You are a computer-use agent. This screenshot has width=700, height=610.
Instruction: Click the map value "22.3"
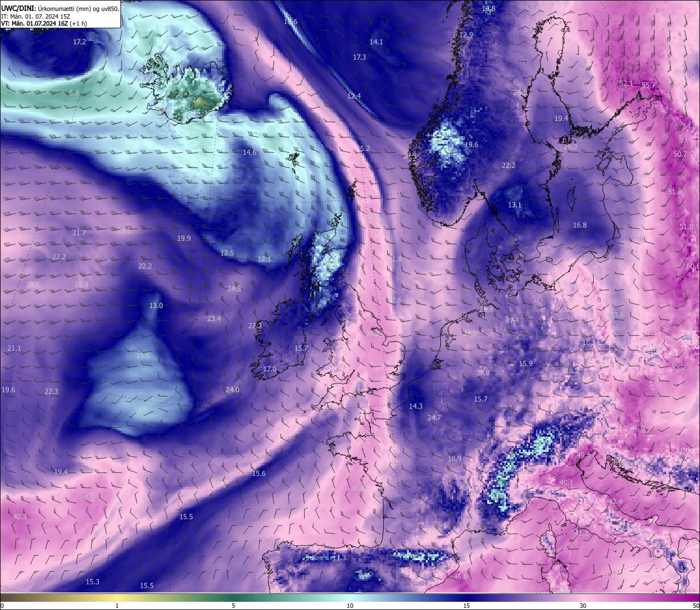[51, 392]
